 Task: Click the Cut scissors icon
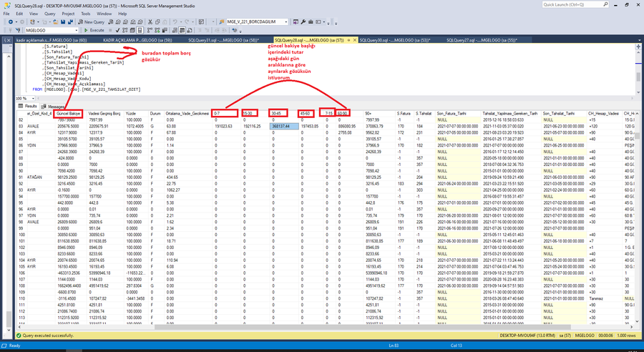point(150,21)
